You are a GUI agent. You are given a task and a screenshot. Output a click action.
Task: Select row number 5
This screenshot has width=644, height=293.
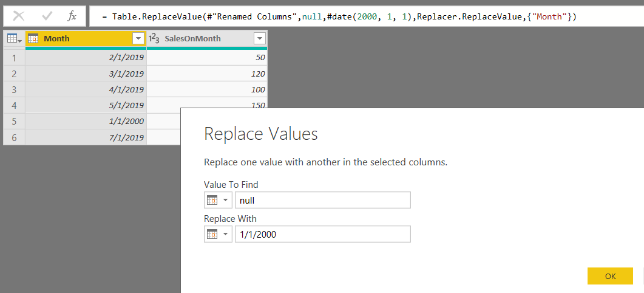point(15,122)
